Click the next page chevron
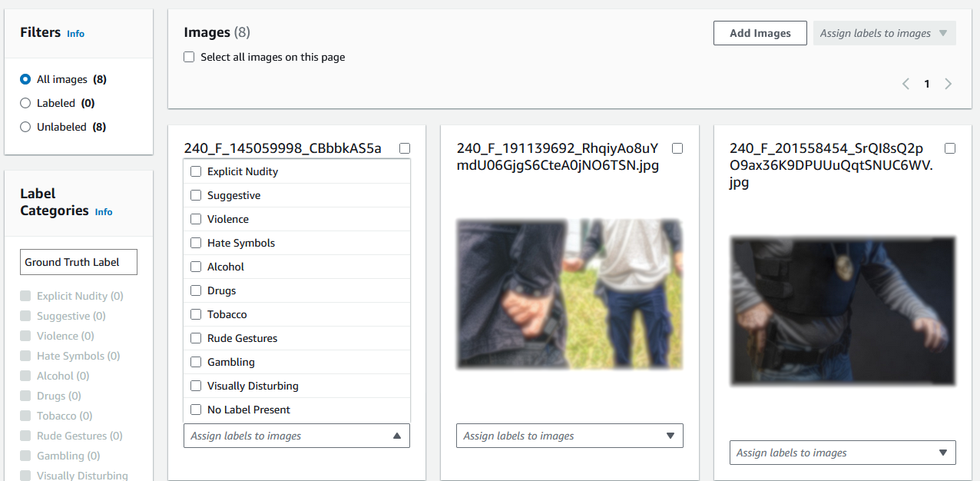The image size is (980, 481). pos(948,83)
